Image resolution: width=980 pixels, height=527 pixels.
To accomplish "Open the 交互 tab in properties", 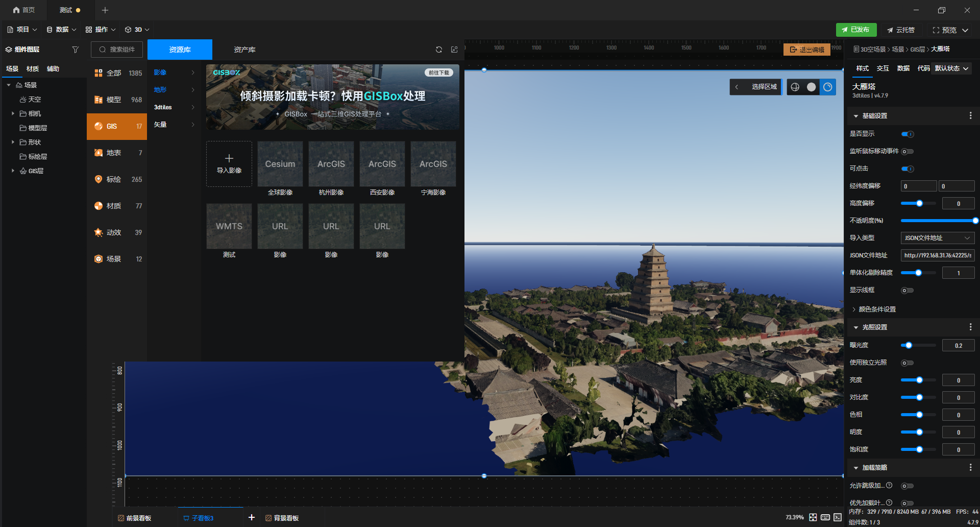I will [x=883, y=68].
